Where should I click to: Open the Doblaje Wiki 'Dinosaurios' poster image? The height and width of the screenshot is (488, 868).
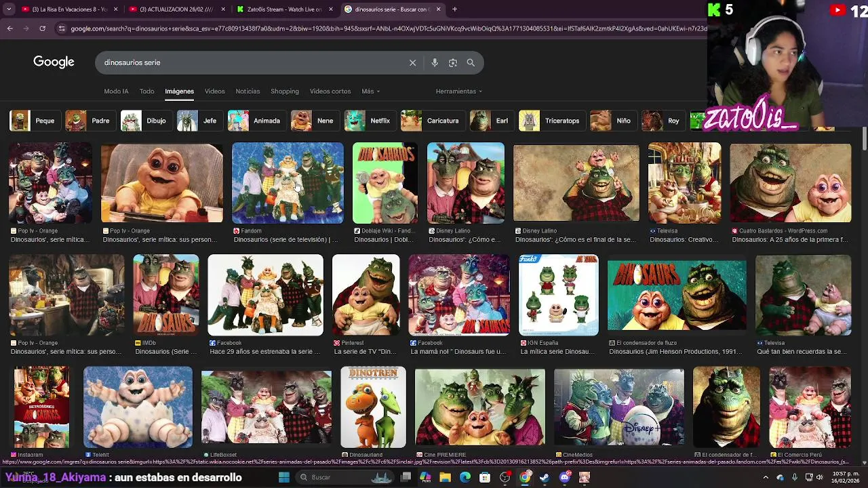[x=385, y=183]
